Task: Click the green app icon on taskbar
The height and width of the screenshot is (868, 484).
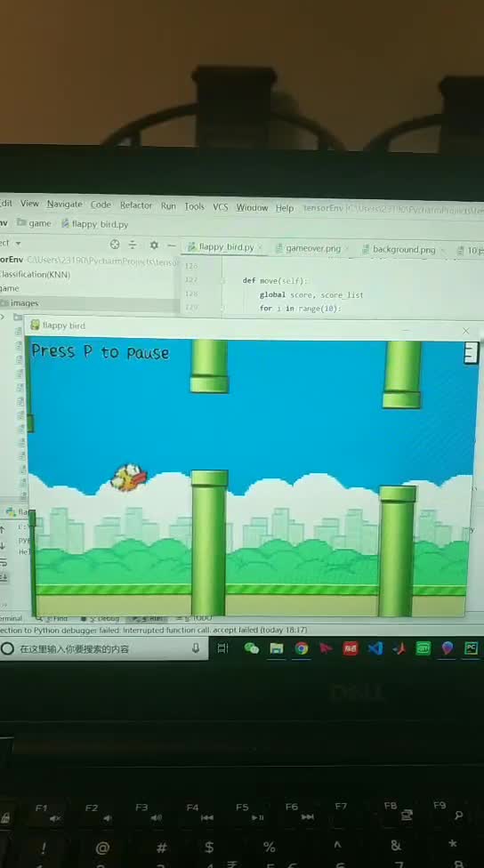Action: (x=423, y=647)
